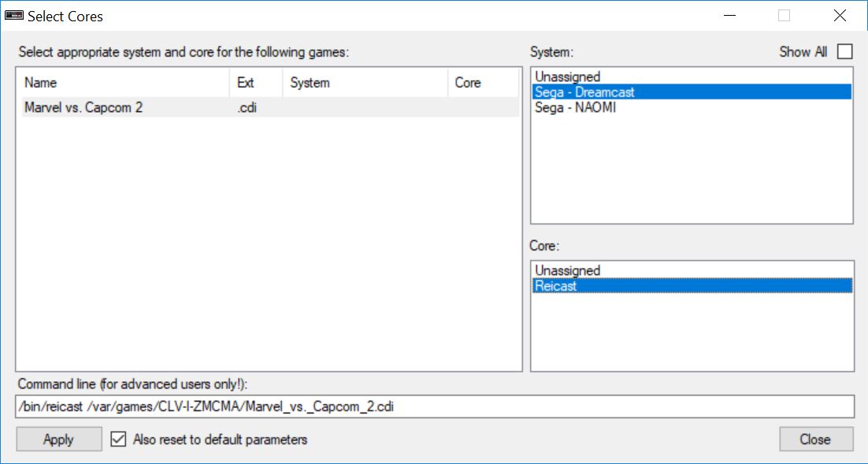This screenshot has height=464, width=868.
Task: Click the .cdi extension cell
Action: tap(247, 107)
